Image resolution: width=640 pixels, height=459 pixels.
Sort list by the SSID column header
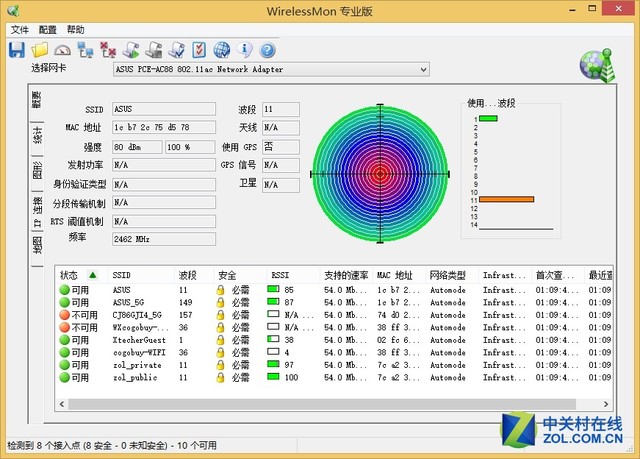click(141, 275)
